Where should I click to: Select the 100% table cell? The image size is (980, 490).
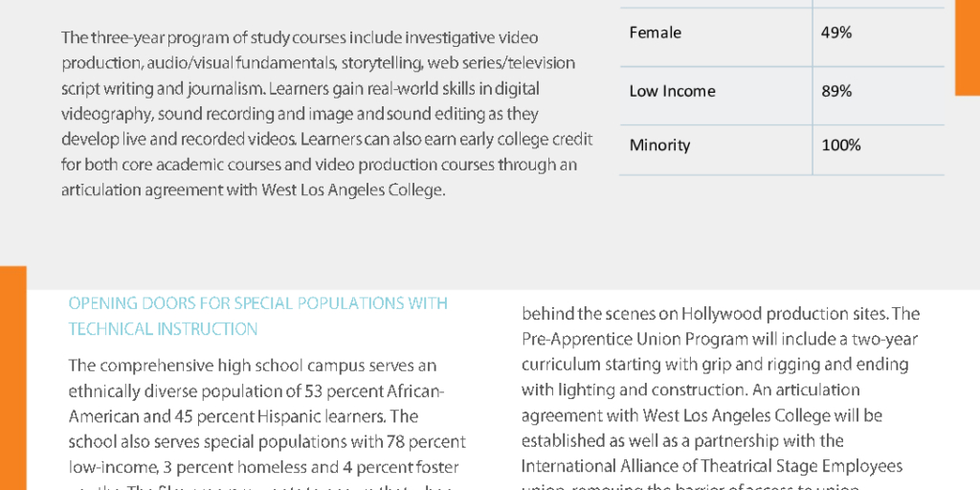840,145
